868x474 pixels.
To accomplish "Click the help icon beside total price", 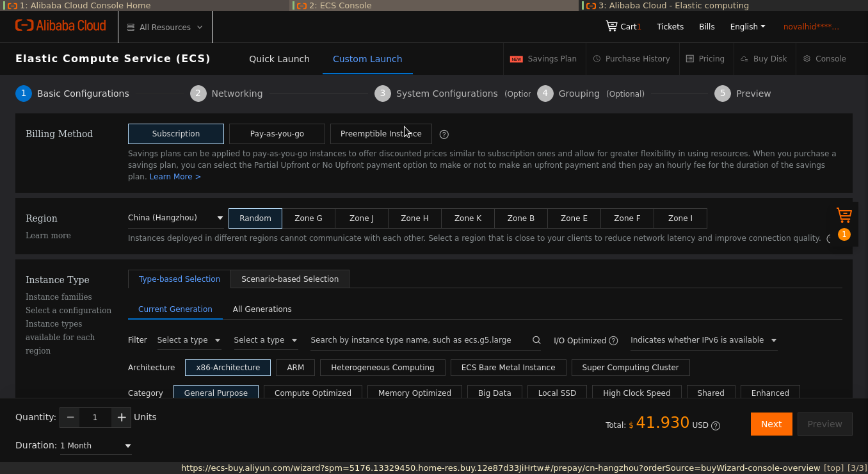I will click(716, 425).
